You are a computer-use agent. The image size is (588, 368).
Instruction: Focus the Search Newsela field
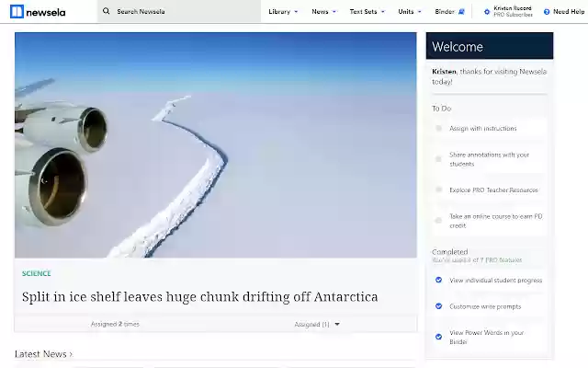point(179,11)
